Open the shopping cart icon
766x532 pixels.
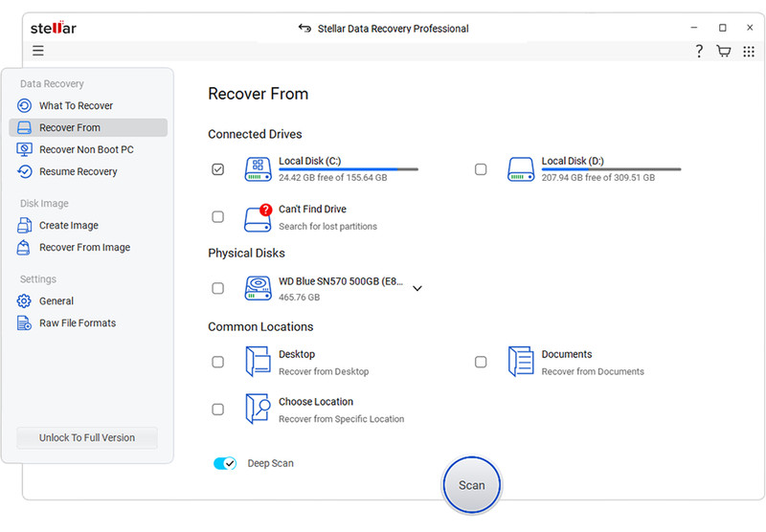pos(724,51)
